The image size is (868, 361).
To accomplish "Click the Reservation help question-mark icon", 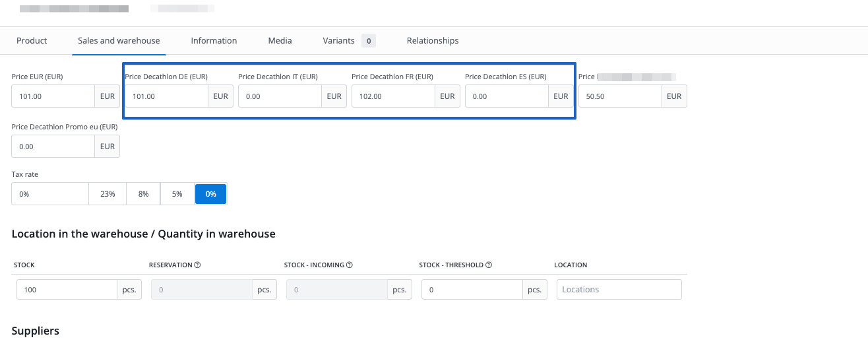I will click(197, 265).
